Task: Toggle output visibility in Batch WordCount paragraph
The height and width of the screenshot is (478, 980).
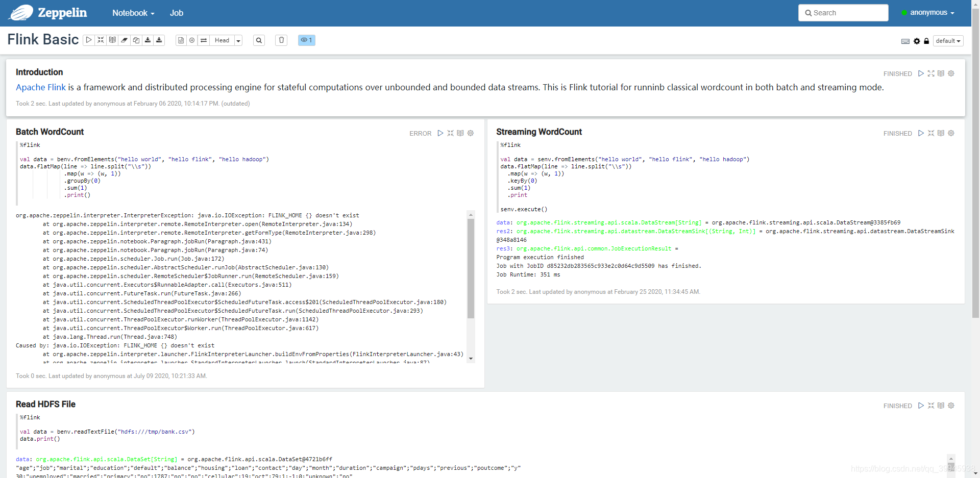Action: tap(460, 133)
